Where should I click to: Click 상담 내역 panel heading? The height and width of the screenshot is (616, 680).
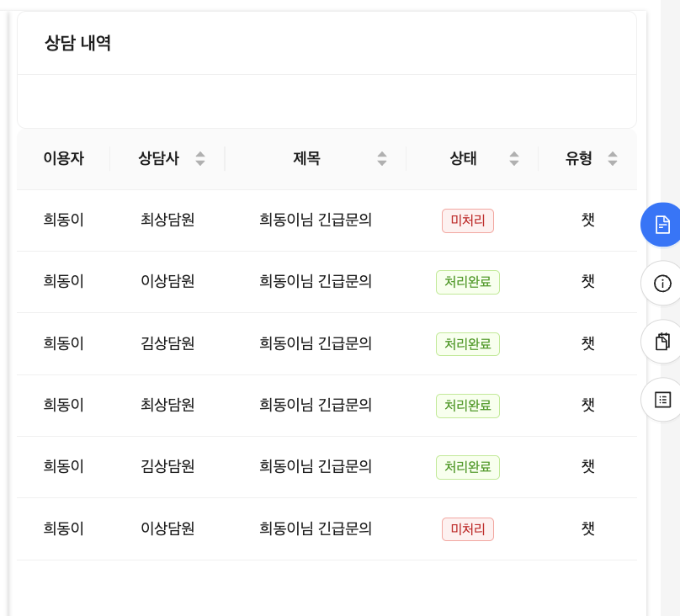tap(78, 43)
